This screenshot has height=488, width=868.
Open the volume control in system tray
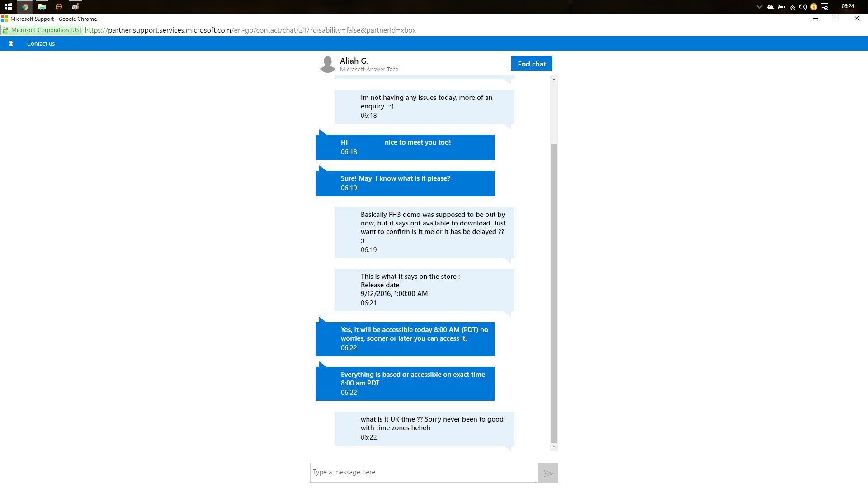pos(802,7)
